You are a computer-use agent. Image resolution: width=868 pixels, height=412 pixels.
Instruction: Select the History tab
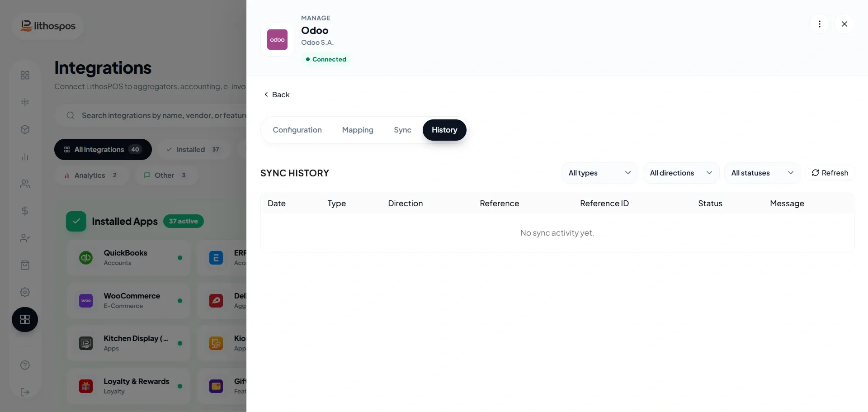[x=444, y=130]
